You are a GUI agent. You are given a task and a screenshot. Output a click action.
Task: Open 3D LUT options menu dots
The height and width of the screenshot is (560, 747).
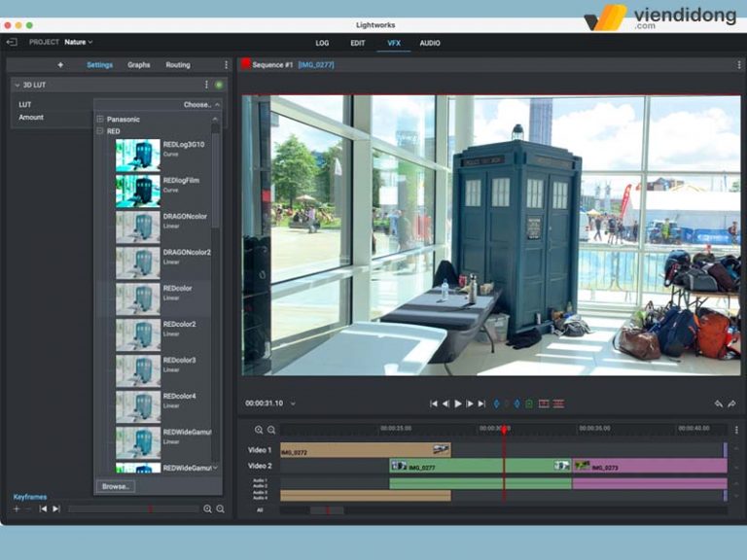[x=206, y=85]
